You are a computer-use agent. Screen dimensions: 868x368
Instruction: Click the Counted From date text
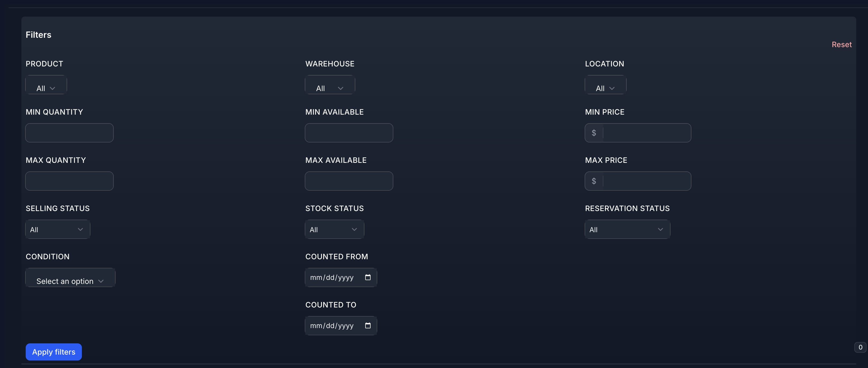pos(332,277)
